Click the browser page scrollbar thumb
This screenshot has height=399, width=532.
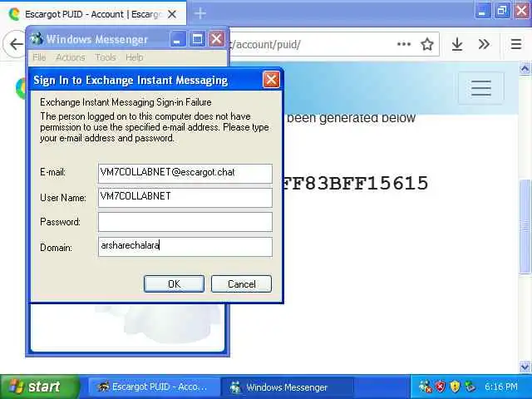point(525,225)
